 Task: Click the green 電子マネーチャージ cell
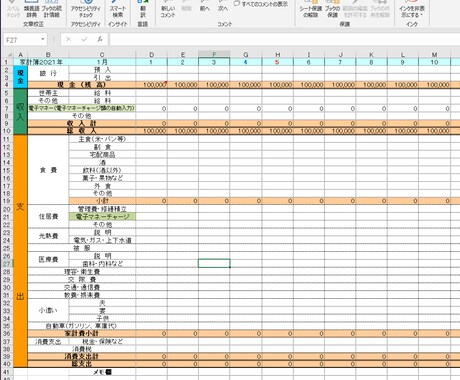[102, 217]
